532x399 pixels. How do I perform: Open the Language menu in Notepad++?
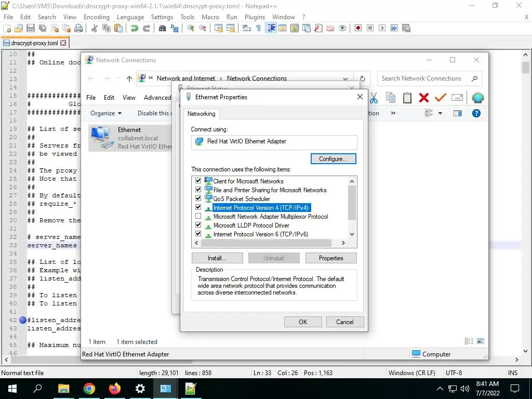point(130,17)
